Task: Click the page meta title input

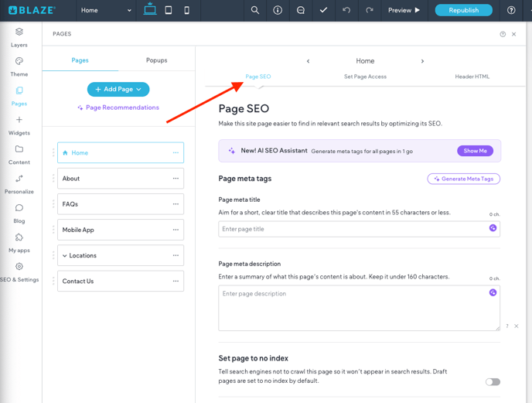Action: 353,229
